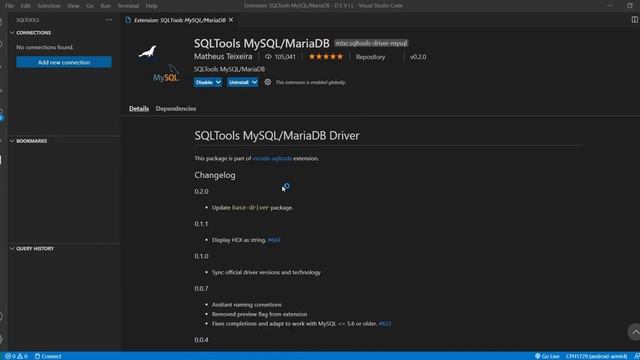This screenshot has height=360, width=640.
Task: Click the extension identifier badge mtxr.sqltools-driver-mysql
Action: 371,43
